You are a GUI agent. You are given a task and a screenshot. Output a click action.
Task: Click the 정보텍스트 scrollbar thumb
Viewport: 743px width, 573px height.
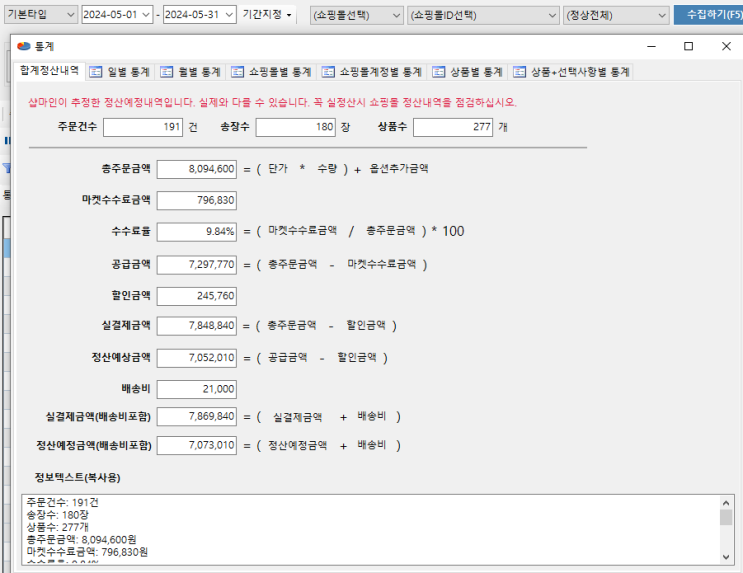point(726,518)
